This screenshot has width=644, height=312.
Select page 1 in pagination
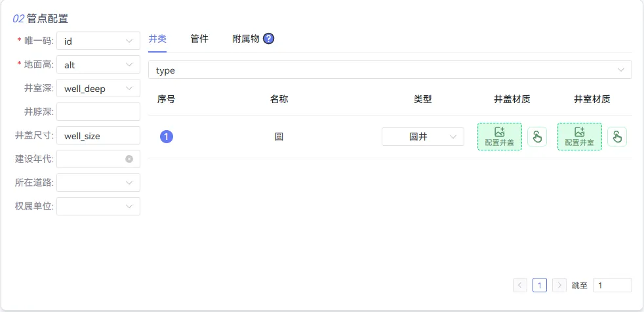pos(540,285)
